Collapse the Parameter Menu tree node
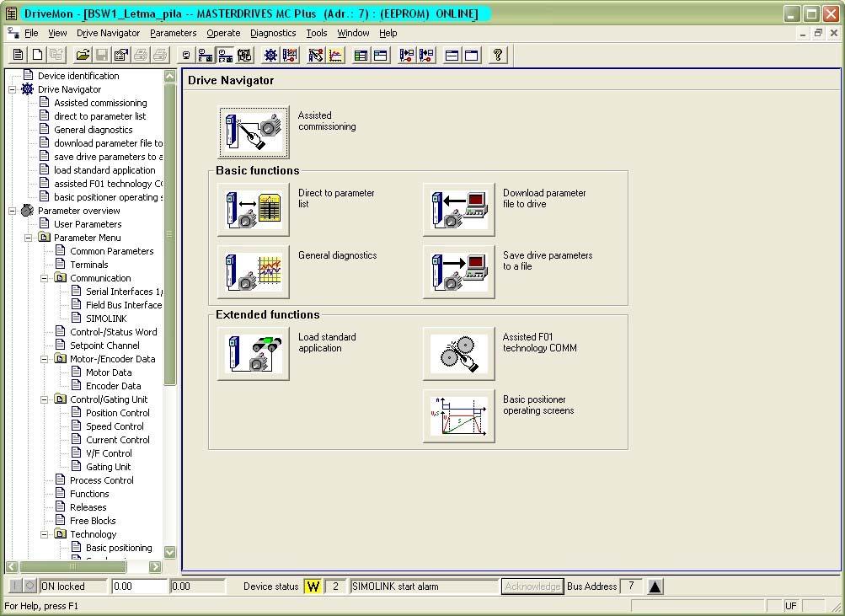 28,238
